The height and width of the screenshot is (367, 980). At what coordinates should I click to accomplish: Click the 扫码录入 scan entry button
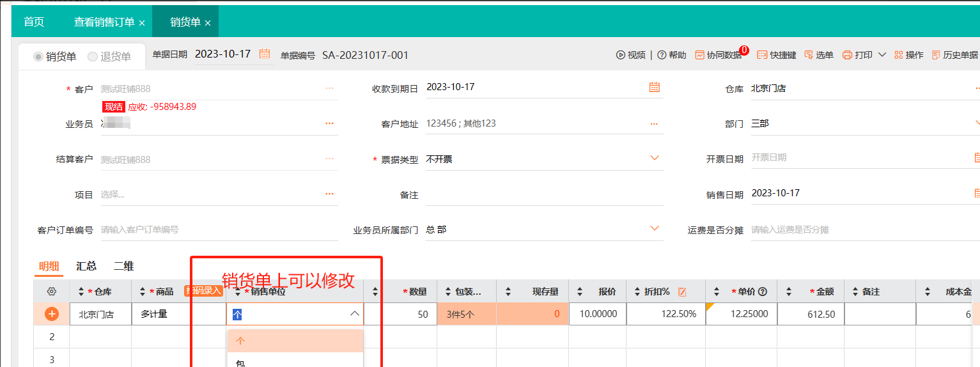(203, 291)
